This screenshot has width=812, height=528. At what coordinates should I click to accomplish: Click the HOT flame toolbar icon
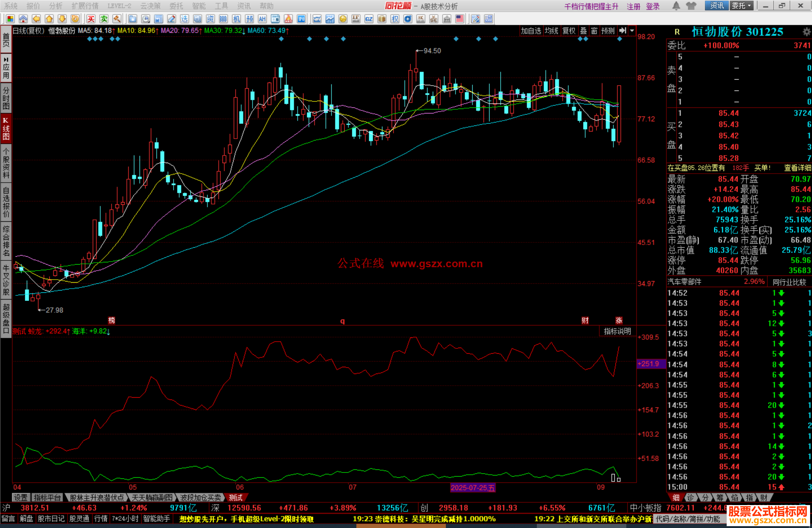[288, 19]
